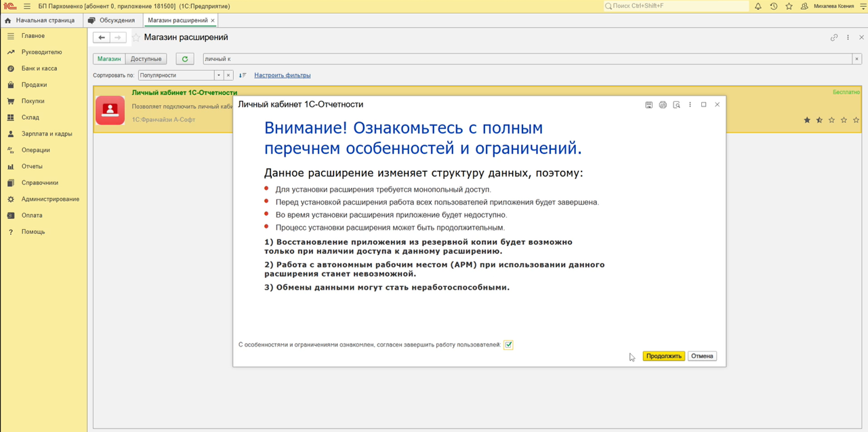The width and height of the screenshot is (868, 432).
Task: Open the Банк и касса section
Action: tap(43, 68)
